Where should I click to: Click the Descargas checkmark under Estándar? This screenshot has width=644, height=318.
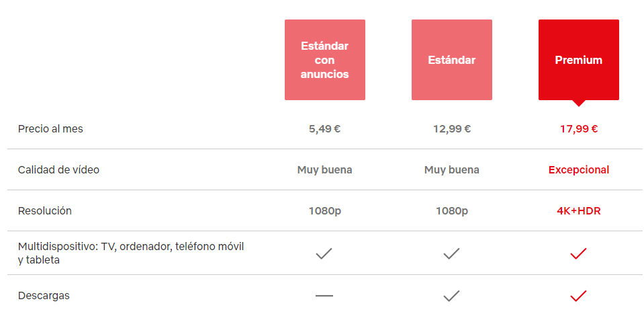pos(451,296)
